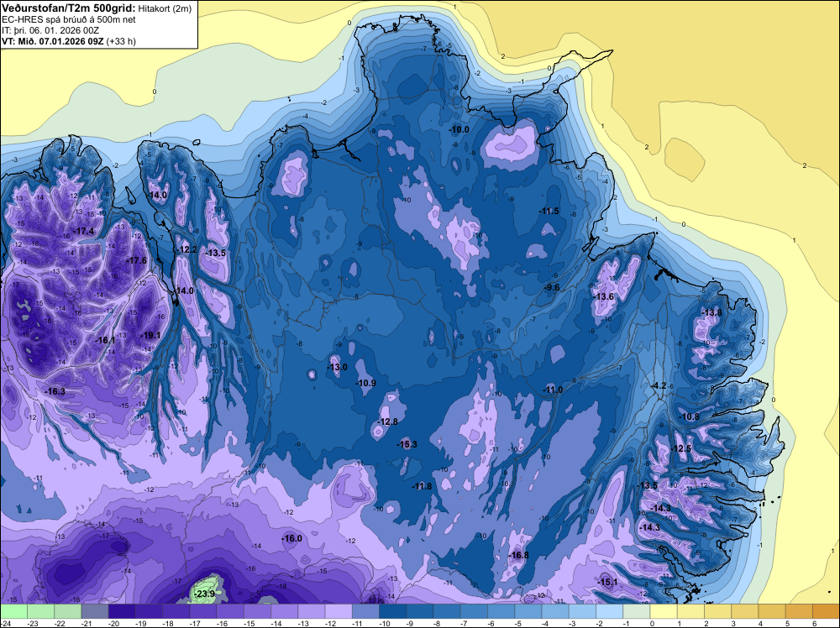
Task: Click the '(+33 h)' forecast offset
Action: 121,41
